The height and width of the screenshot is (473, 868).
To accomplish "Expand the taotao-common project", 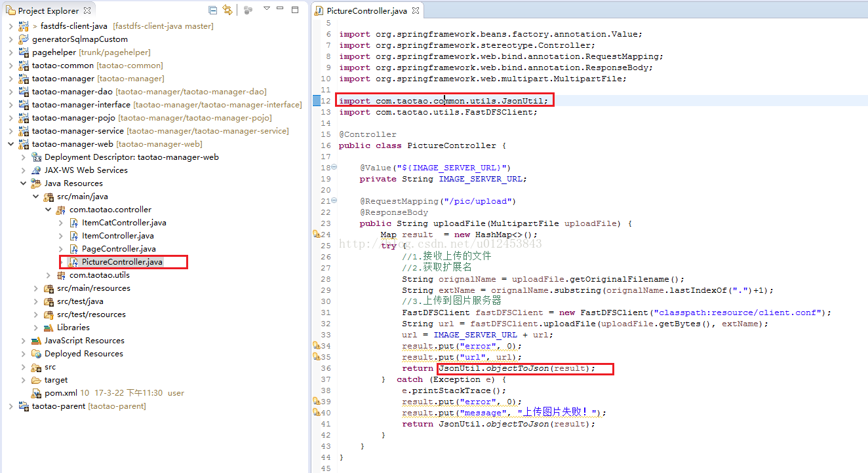I will click(10, 66).
